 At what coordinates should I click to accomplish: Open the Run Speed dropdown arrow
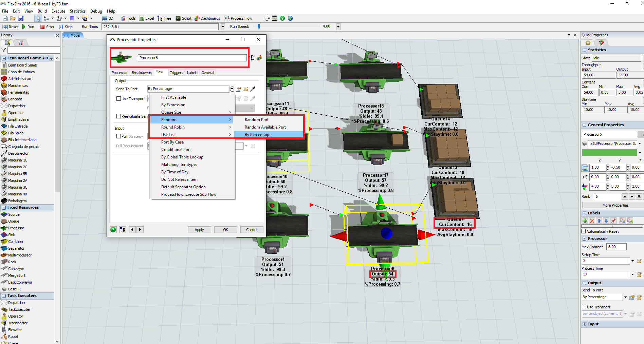[x=338, y=27]
